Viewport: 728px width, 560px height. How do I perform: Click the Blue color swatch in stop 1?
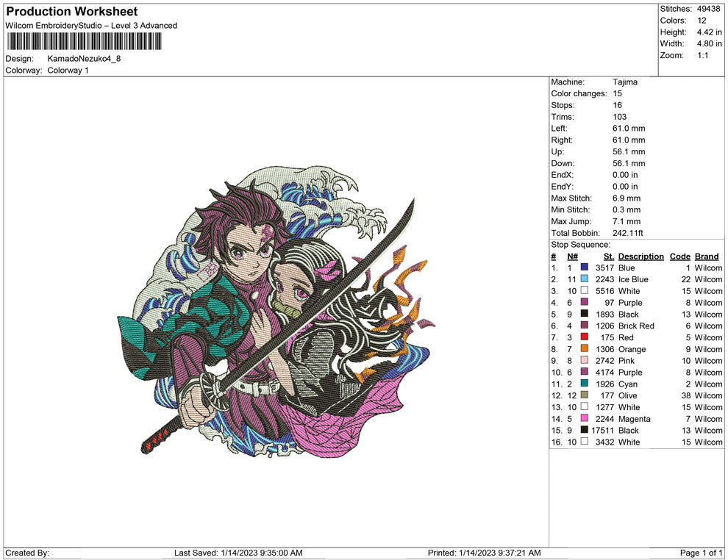pos(584,268)
